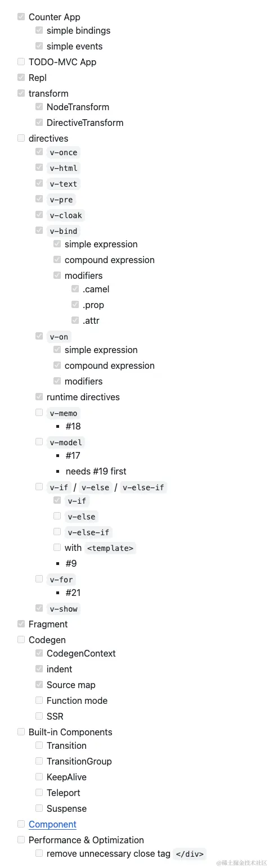Screen dimensions: 269x868
Task: Click the #18 issue reference
Action: [73, 426]
